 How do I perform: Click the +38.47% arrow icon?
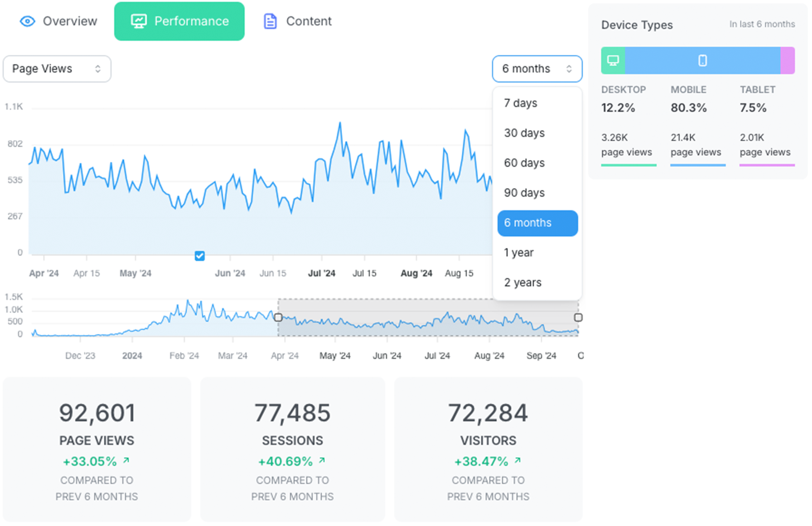(x=518, y=460)
